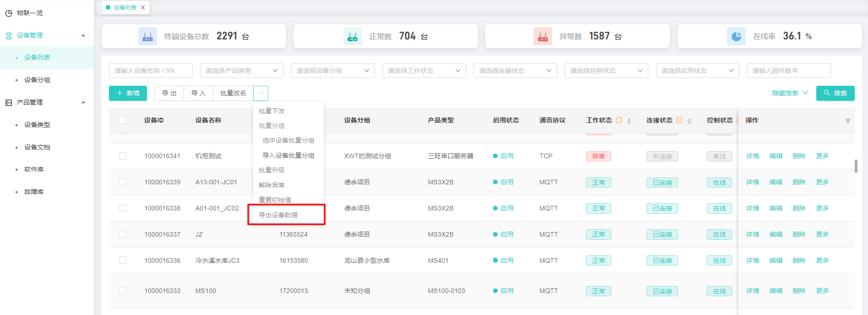Click the abnormal devices red icon
Screen dimensions: 868x315
pos(542,36)
